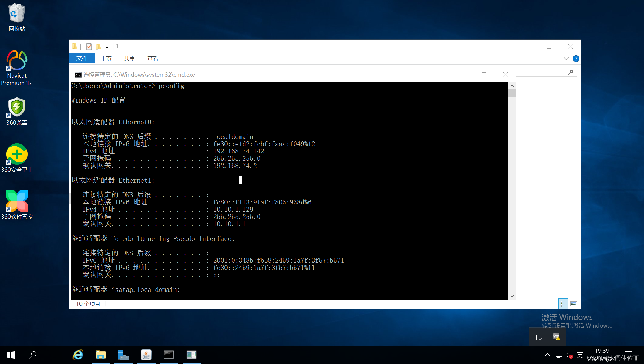Open the 文件 ribbon tab

coord(82,59)
